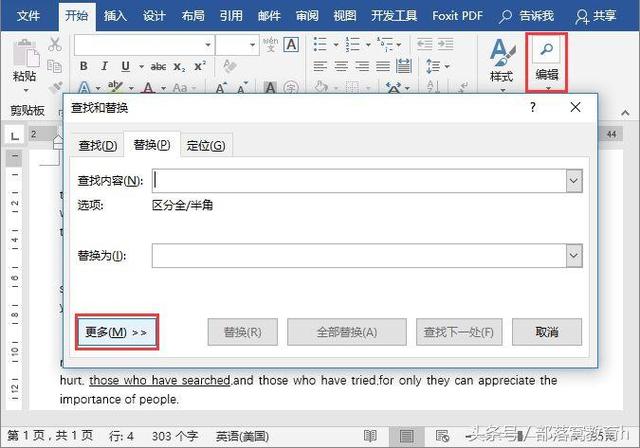Switch to the 审阅 ribbon tab
The height and width of the screenshot is (448, 640).
[307, 16]
